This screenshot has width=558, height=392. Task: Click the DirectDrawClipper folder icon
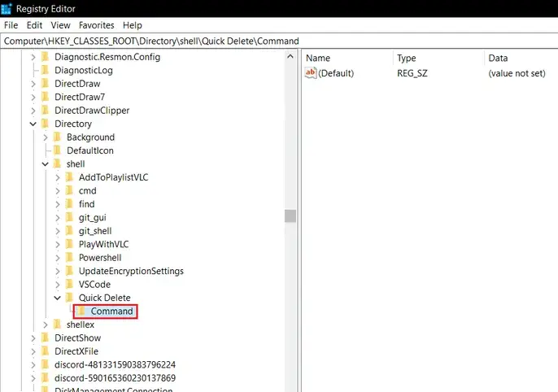[46, 111]
